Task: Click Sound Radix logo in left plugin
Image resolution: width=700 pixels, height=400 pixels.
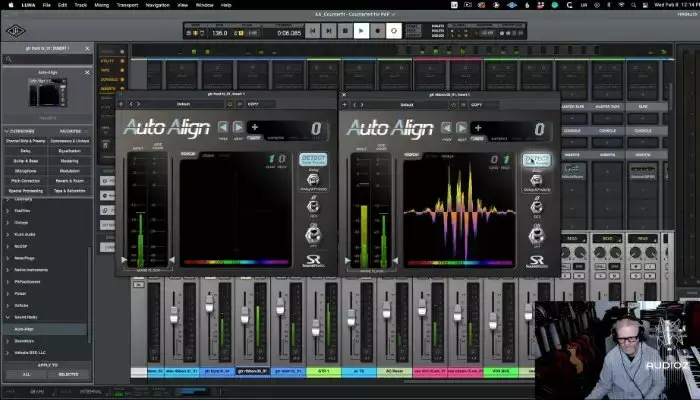Action: click(313, 261)
